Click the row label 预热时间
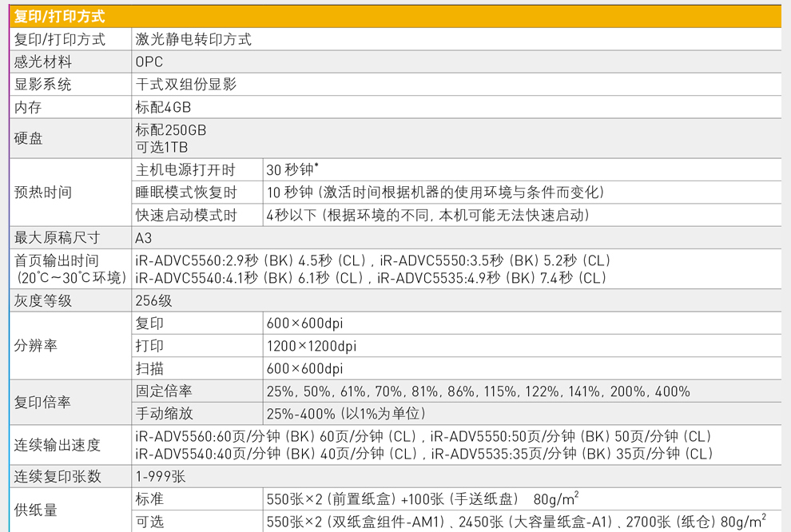This screenshot has height=532, width=791. (43, 193)
